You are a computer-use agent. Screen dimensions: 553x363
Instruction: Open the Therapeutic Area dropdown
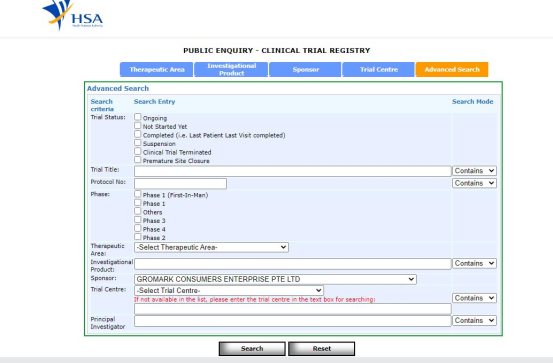211,247
